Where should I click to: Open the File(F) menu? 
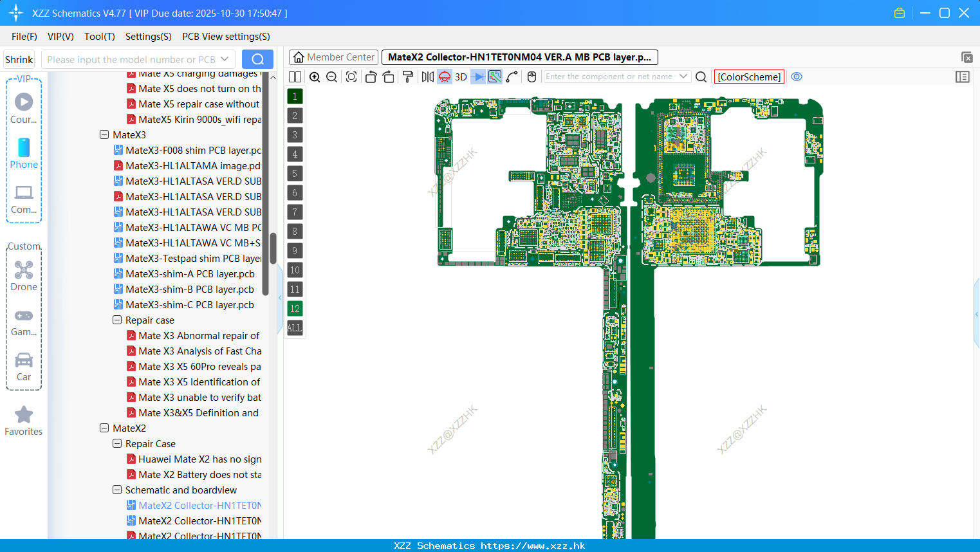[x=24, y=37]
